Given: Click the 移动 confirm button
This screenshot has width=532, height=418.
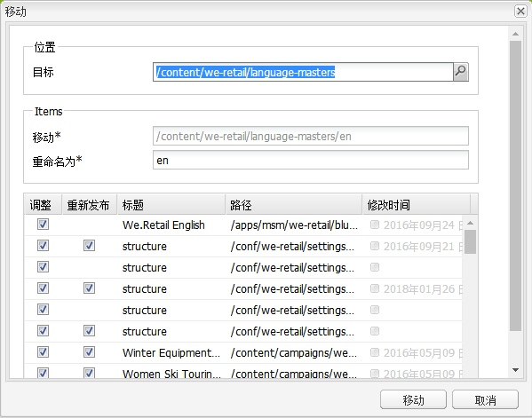Looking at the screenshot, I should (413, 400).
